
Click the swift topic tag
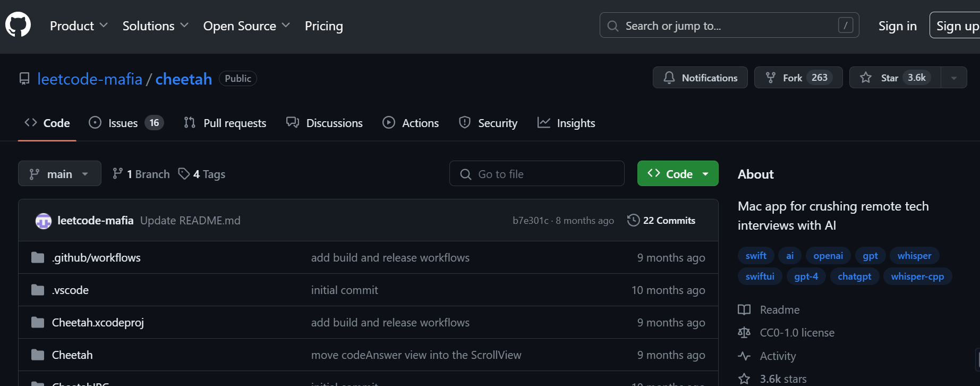click(x=755, y=256)
